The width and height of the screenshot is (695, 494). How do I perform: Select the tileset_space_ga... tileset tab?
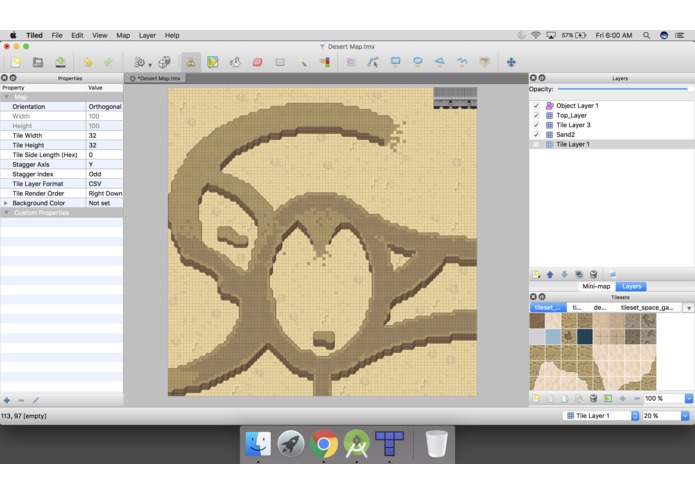coord(647,307)
